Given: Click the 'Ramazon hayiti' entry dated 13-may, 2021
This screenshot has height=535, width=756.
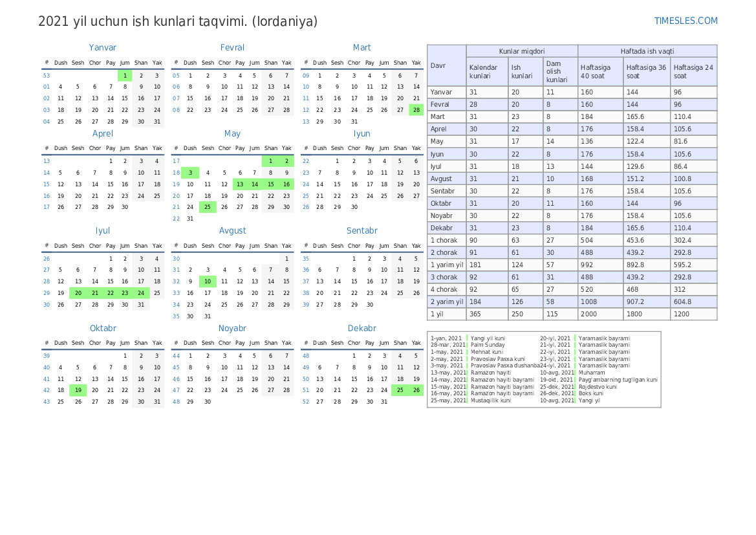Looking at the screenshot, I should click(x=491, y=373).
